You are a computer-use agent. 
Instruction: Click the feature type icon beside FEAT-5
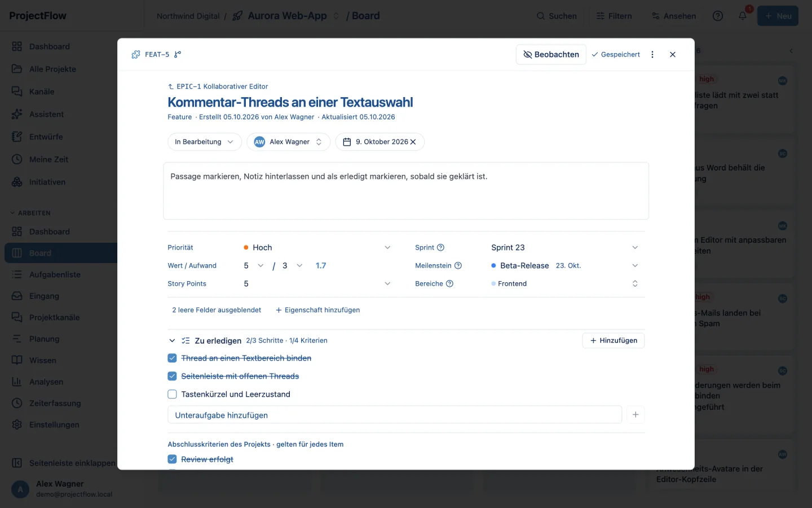(136, 54)
